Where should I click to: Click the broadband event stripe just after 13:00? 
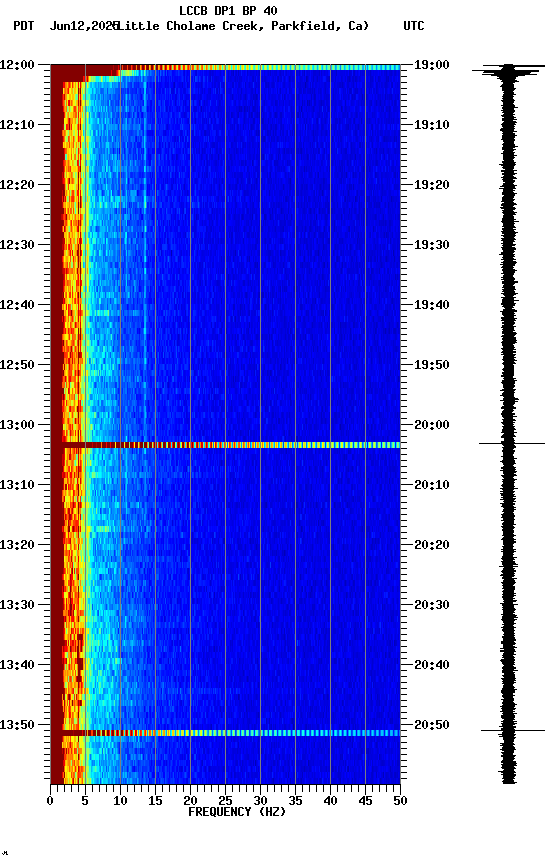click(225, 445)
